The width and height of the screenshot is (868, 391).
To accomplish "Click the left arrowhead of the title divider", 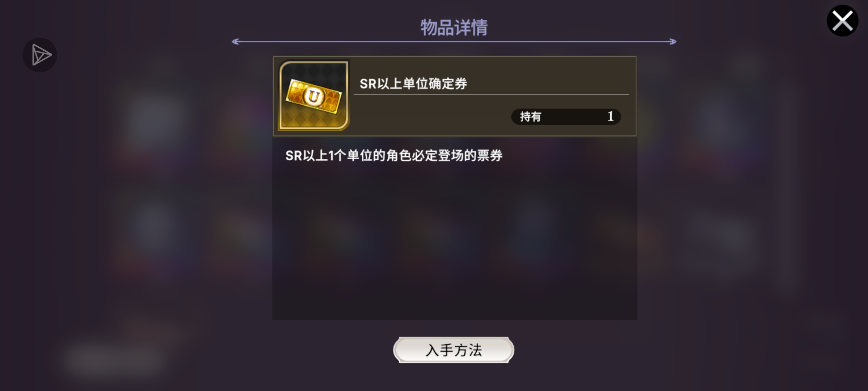I will 236,42.
